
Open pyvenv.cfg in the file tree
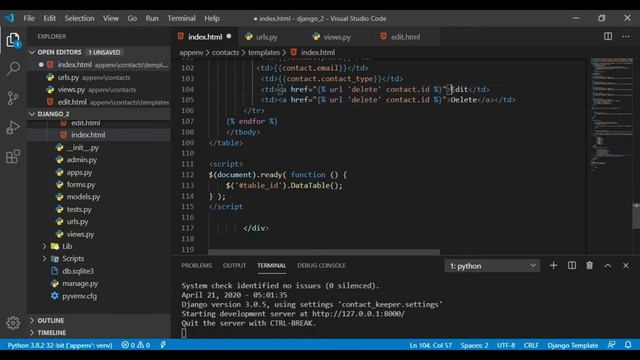(99, 296)
